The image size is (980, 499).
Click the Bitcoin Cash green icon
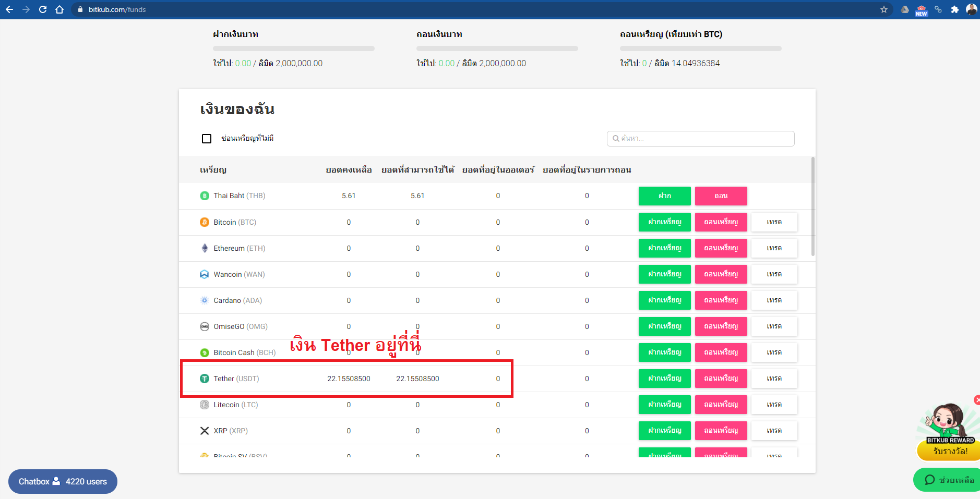[x=205, y=352]
